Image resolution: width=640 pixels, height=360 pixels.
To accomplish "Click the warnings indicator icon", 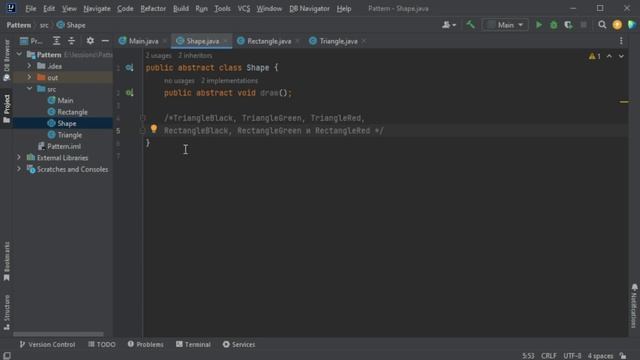I will pos(594,56).
